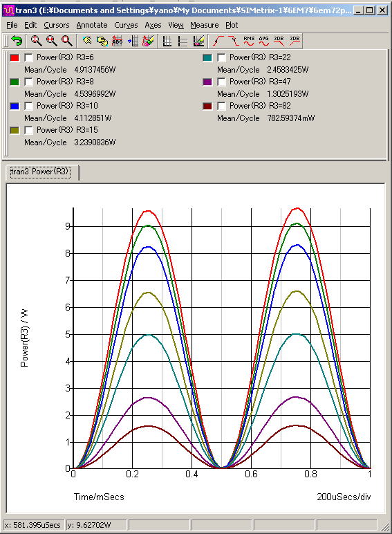Click the Power(R3) / W axis label
Viewport: 392px width, 534px height.
pyautogui.click(x=24, y=338)
